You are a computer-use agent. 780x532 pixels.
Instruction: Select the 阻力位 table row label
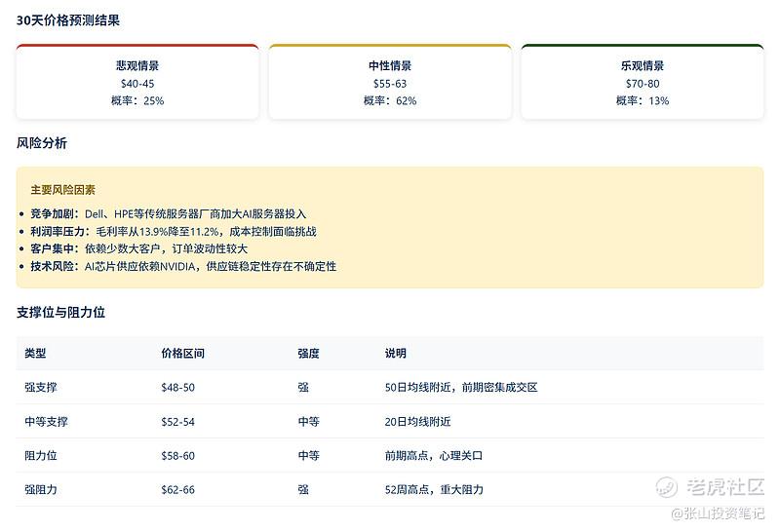coord(41,455)
